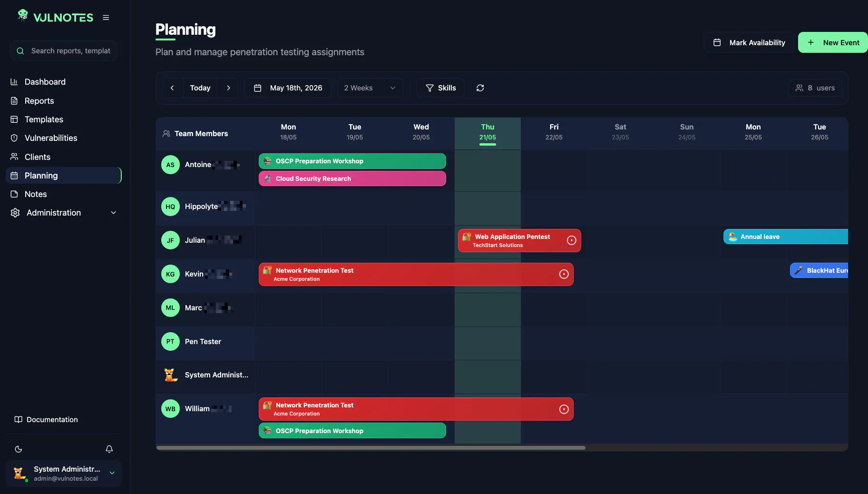Open the May 18th, 2026 date picker
The height and width of the screenshot is (494, 868).
(x=288, y=88)
